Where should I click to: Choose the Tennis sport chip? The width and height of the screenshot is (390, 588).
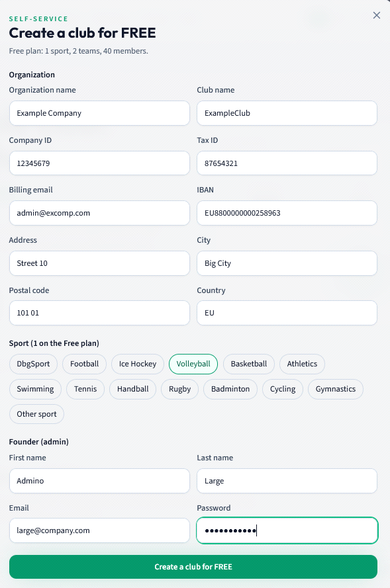tap(85, 390)
